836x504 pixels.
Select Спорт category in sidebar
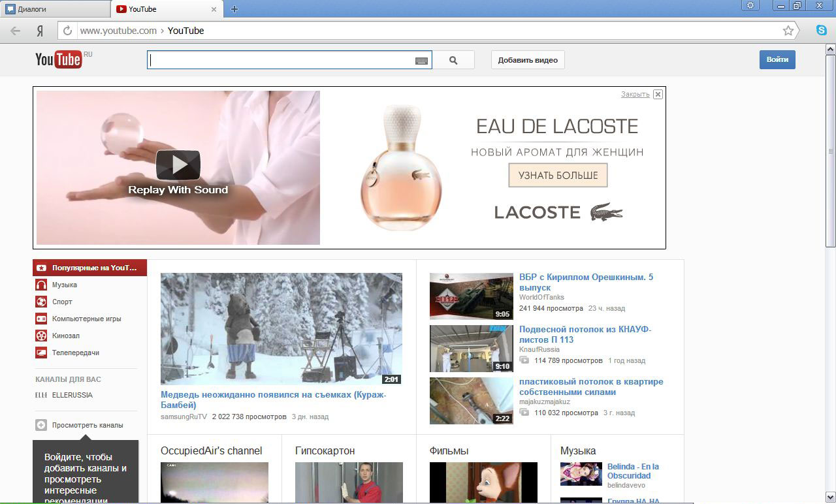pyautogui.click(x=62, y=302)
